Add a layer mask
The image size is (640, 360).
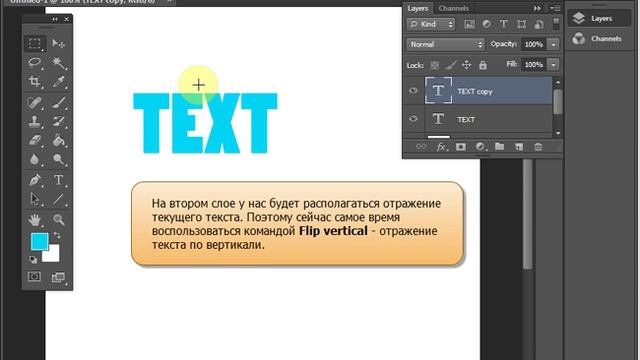click(x=460, y=147)
